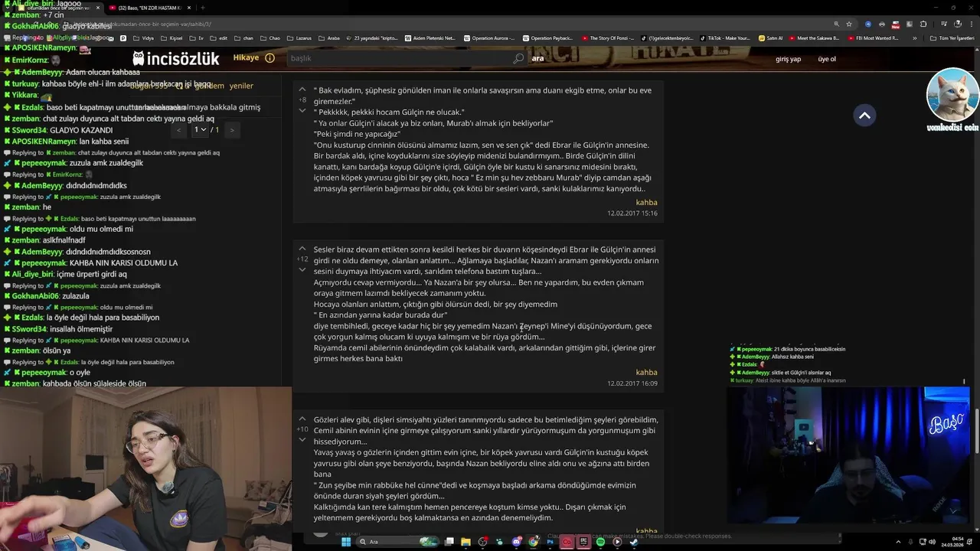This screenshot has height=551, width=980.
Task: Upvote the entry scored +10
Action: click(x=302, y=419)
